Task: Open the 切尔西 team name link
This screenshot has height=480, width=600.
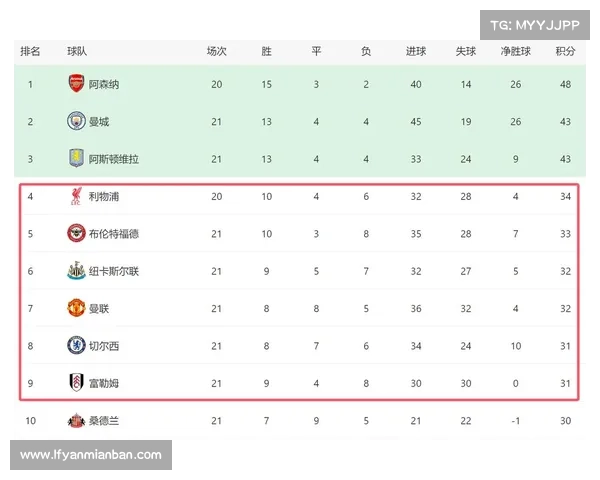Action: pos(104,345)
